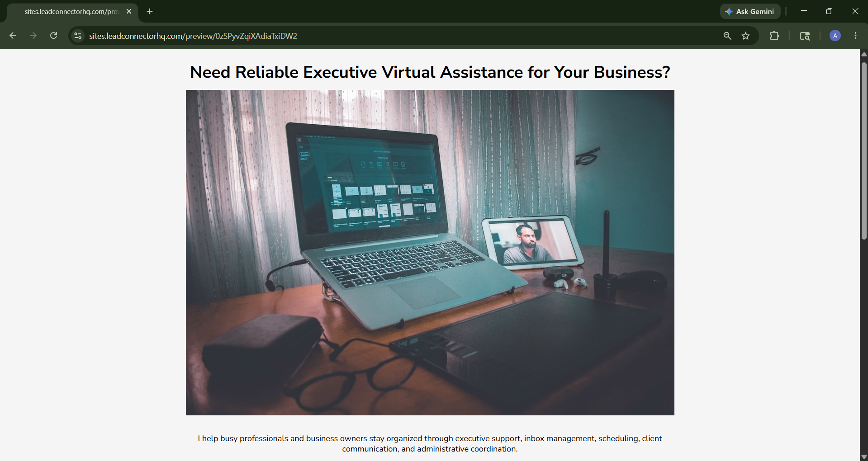
Task: Click the vertical scrollbar thumb
Action: pyautogui.click(x=864, y=151)
